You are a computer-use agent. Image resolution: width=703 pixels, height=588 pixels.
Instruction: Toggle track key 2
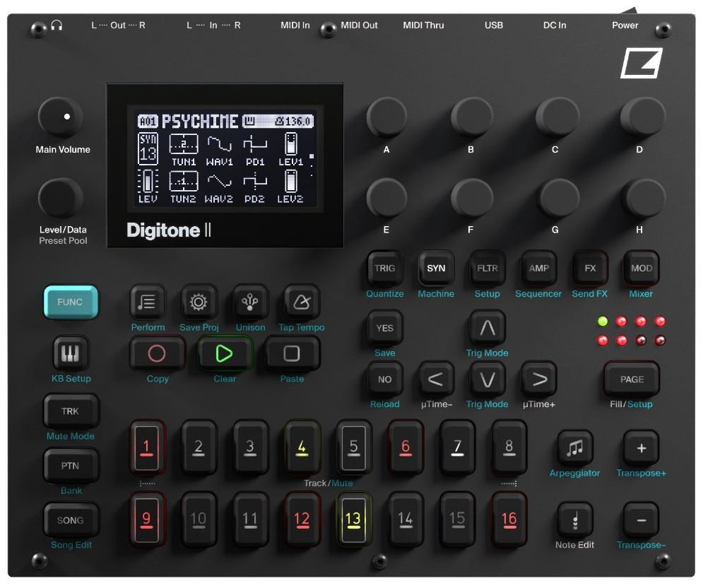pyautogui.click(x=198, y=447)
